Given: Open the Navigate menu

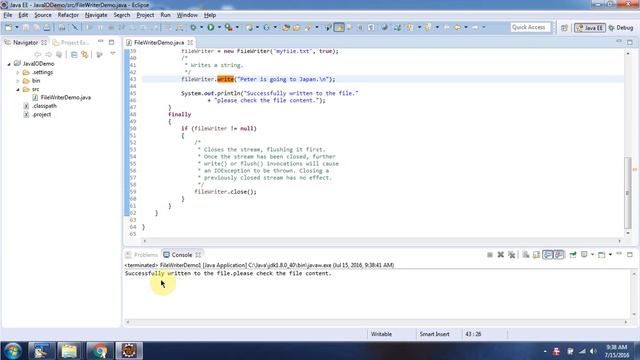Looking at the screenshot, I should 96,15.
